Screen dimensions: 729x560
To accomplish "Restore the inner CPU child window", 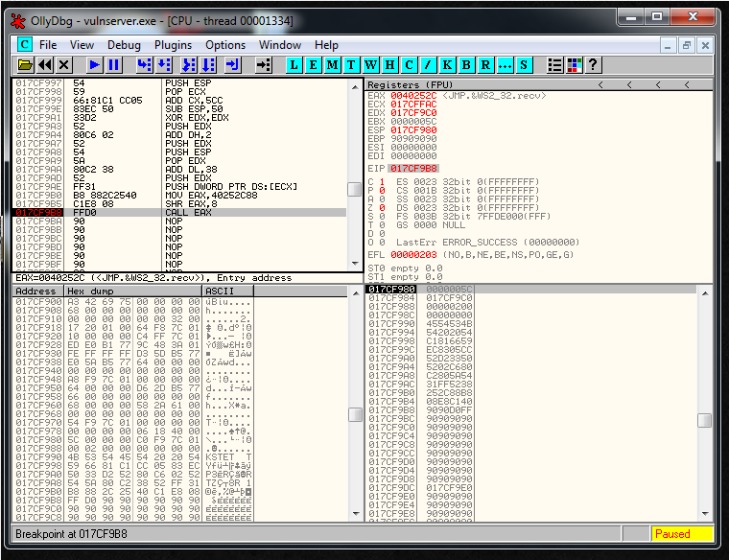I will (x=686, y=45).
